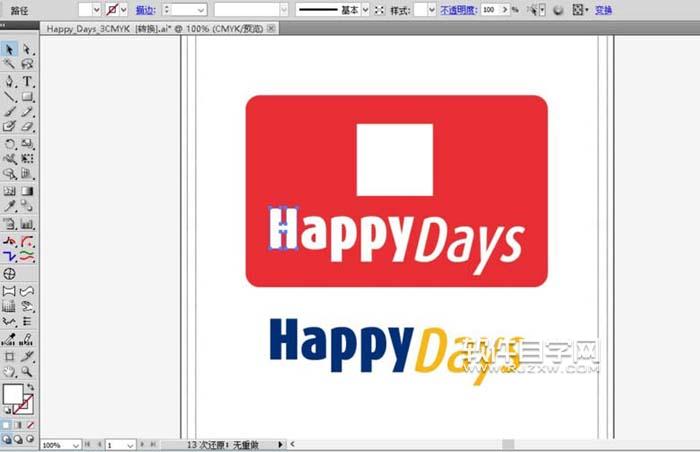Screen dimensions: 700x452
Task: Click the 不透明度 opacity link
Action: click(457, 9)
